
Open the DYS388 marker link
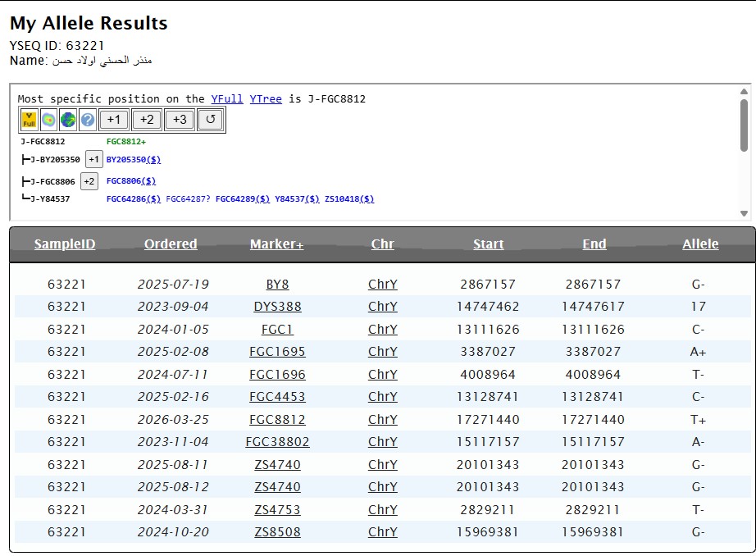[x=277, y=306]
